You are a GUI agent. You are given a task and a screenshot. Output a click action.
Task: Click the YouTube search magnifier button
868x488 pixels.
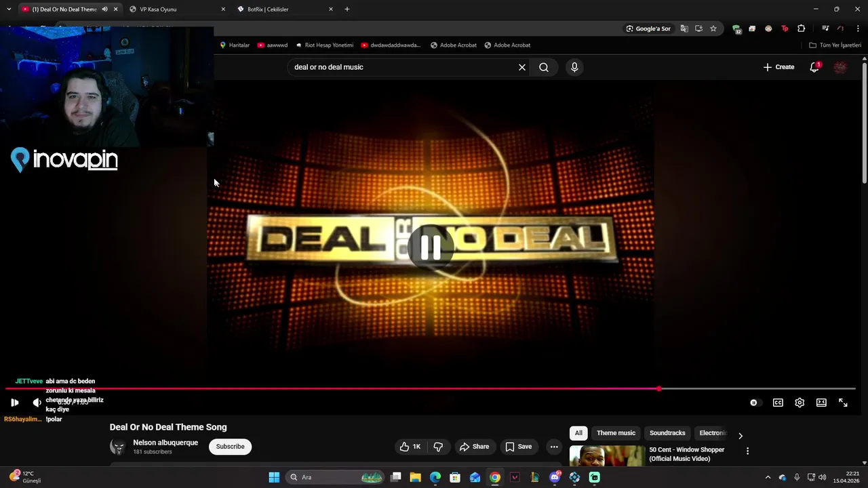click(544, 67)
